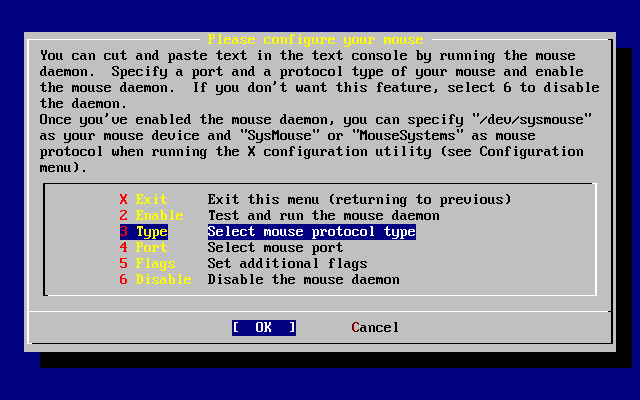
Task: Click the number 6 hotkey before Disable
Action: (124, 279)
